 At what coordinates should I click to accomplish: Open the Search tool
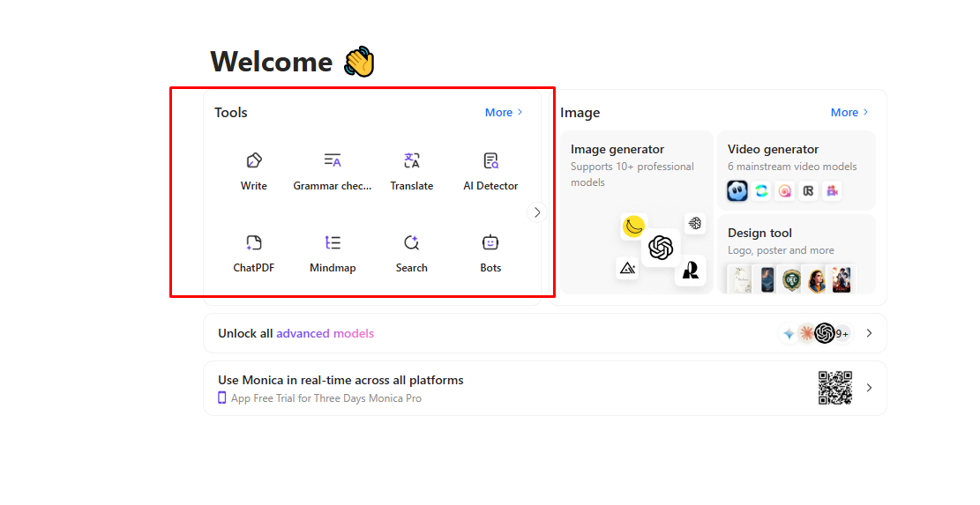tap(412, 252)
